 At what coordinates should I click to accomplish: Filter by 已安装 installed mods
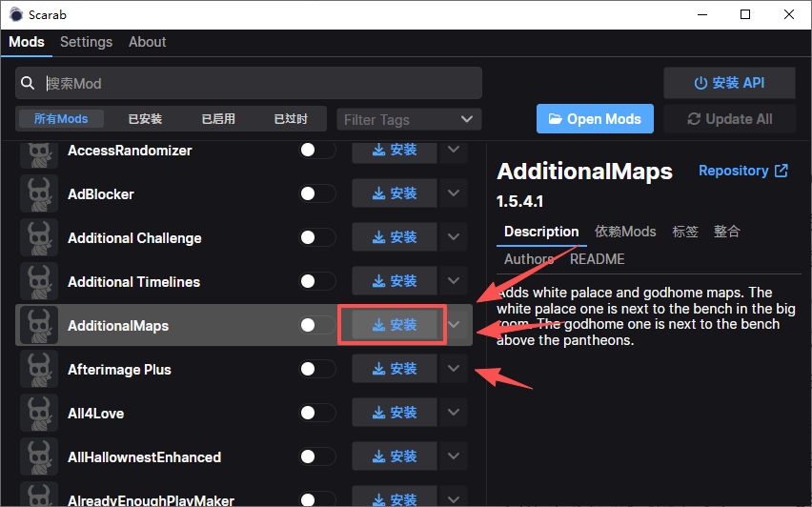[x=145, y=119]
